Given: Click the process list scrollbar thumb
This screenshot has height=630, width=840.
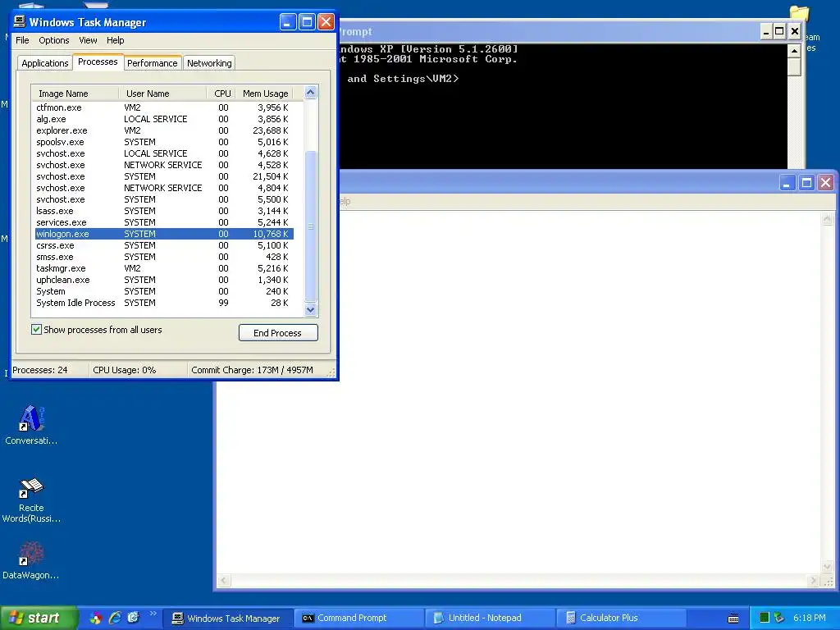Looking at the screenshot, I should coord(311,226).
